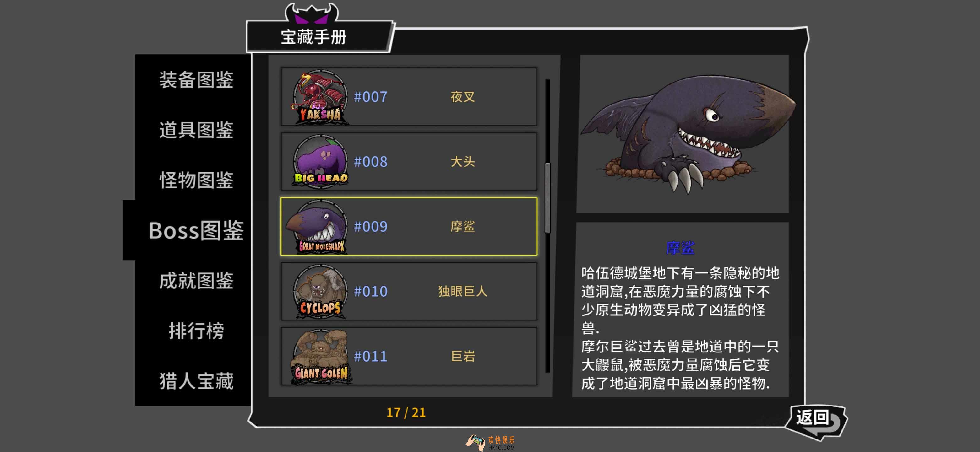
Task: Click the boss list scrollbar handle
Action: tap(547, 198)
